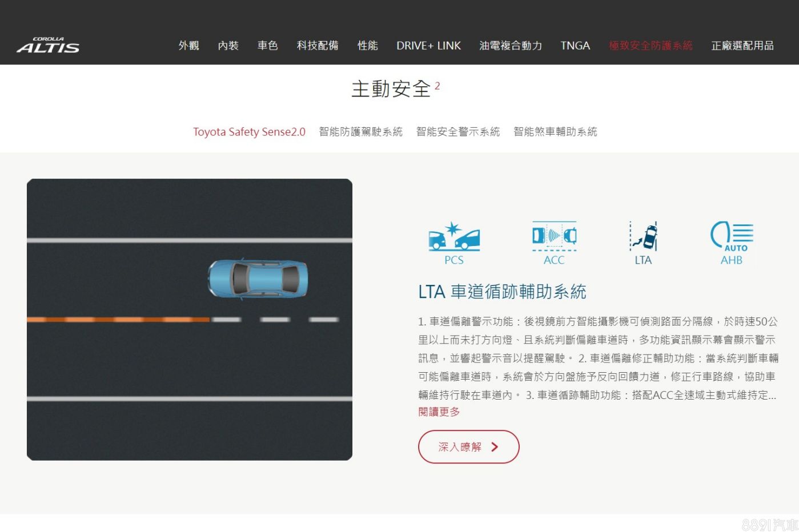
Task: Open 正廠選配用品 menu item
Action: click(742, 46)
